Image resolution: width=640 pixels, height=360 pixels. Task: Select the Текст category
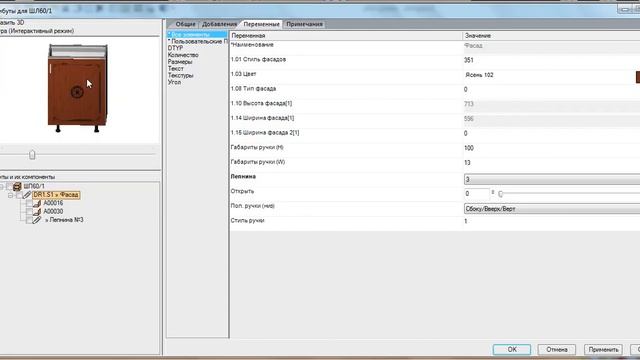pyautogui.click(x=176, y=69)
